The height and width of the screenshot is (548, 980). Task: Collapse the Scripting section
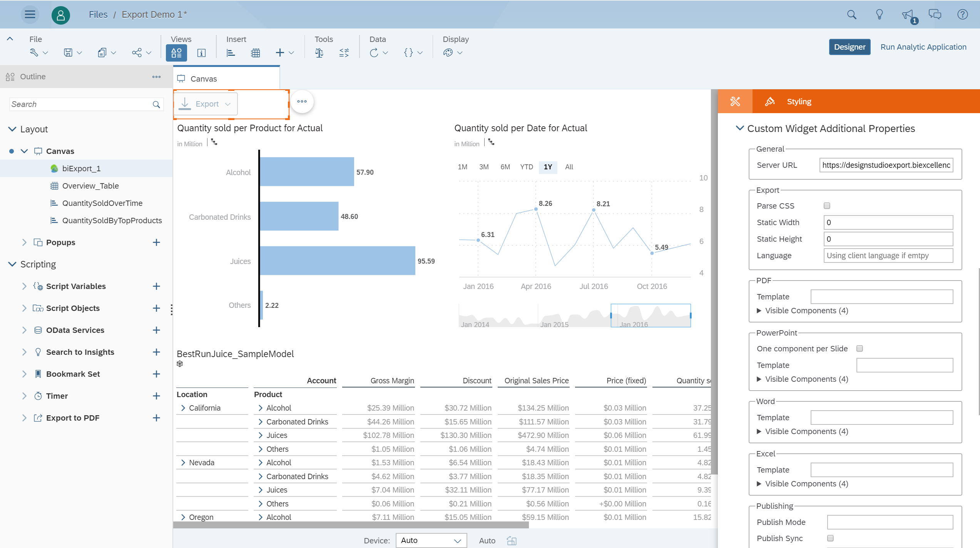(x=12, y=264)
